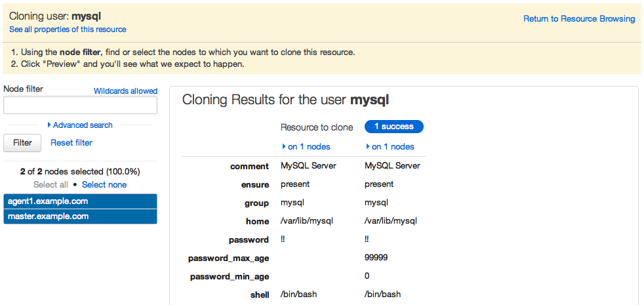This screenshot has height=305, width=644.
Task: Click the "Cloning Results for the user mysql" heading
Action: 285,100
